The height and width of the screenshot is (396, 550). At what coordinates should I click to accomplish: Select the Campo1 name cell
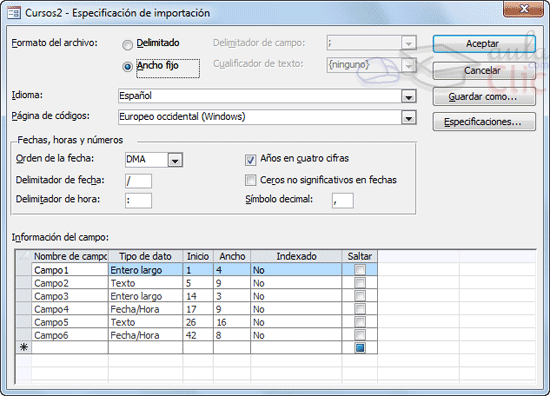[70, 270]
